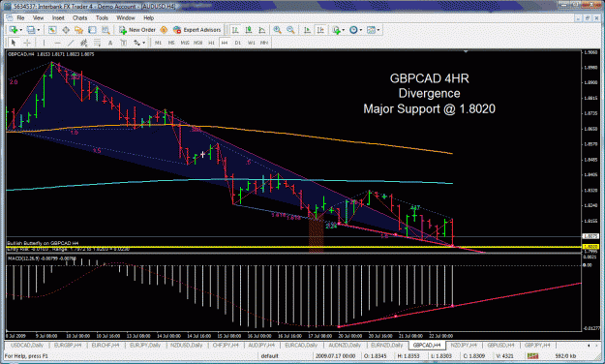Viewport: 605px width, 364px height.
Task: Toggle the Data Window icon
Action: (x=66, y=30)
